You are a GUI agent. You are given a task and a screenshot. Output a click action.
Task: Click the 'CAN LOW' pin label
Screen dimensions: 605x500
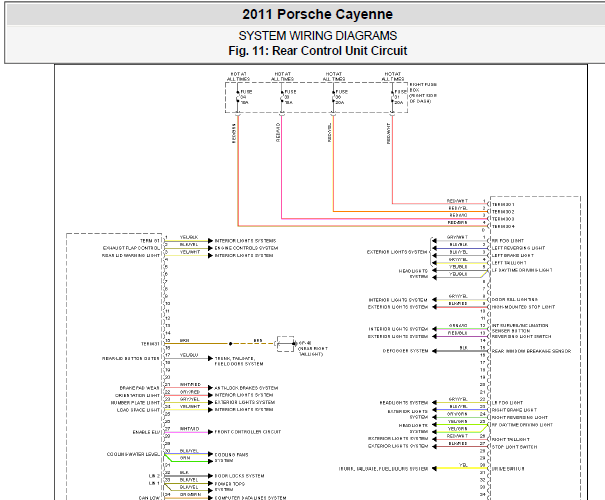point(149,498)
